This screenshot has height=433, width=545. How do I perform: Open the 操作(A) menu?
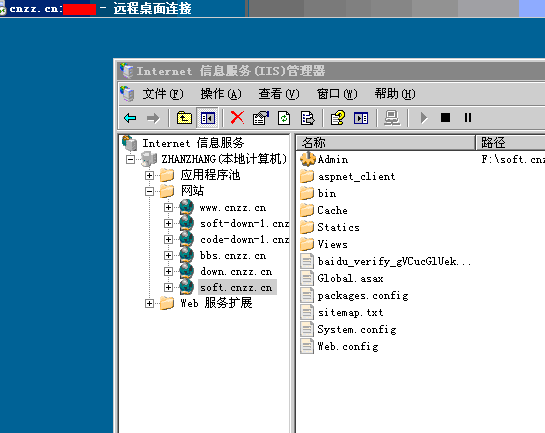coord(221,94)
